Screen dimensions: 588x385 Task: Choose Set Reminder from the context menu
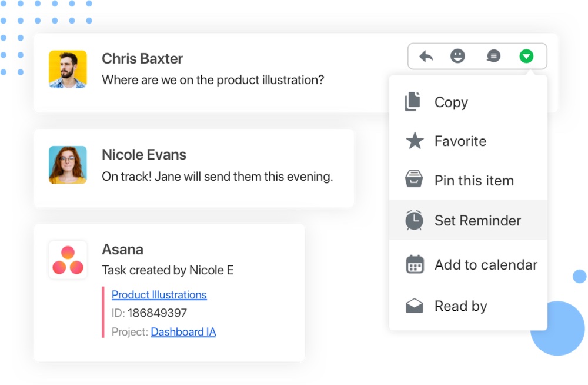[477, 220]
